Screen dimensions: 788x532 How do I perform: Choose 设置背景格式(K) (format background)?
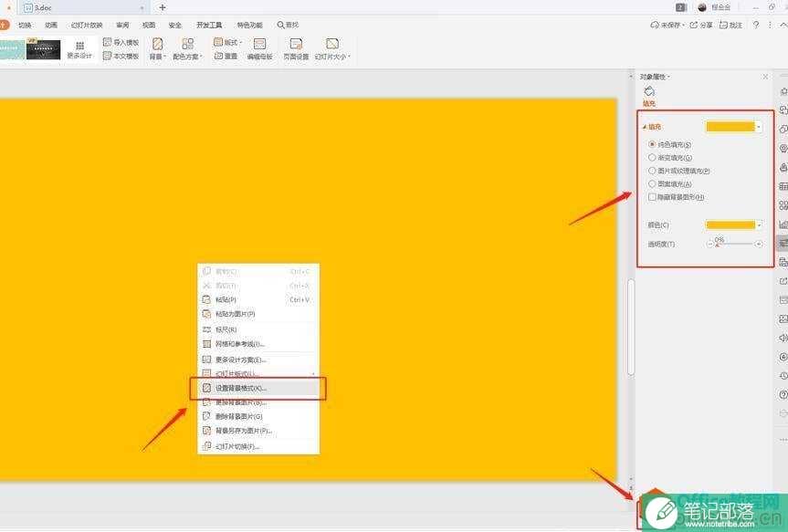tap(258, 389)
